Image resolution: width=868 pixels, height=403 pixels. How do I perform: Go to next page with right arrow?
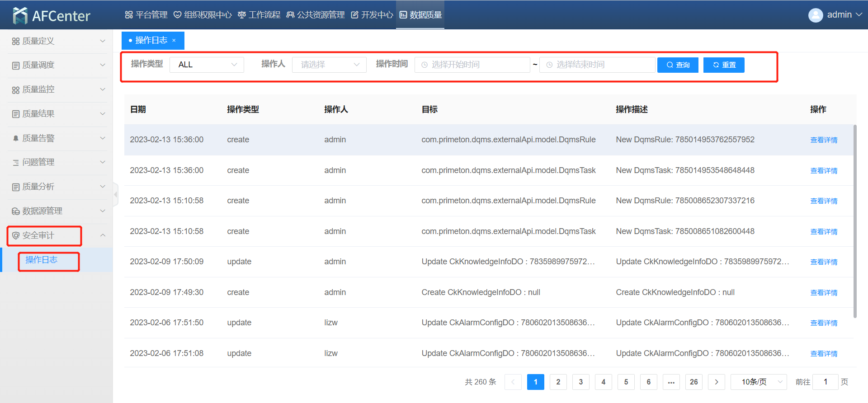716,382
